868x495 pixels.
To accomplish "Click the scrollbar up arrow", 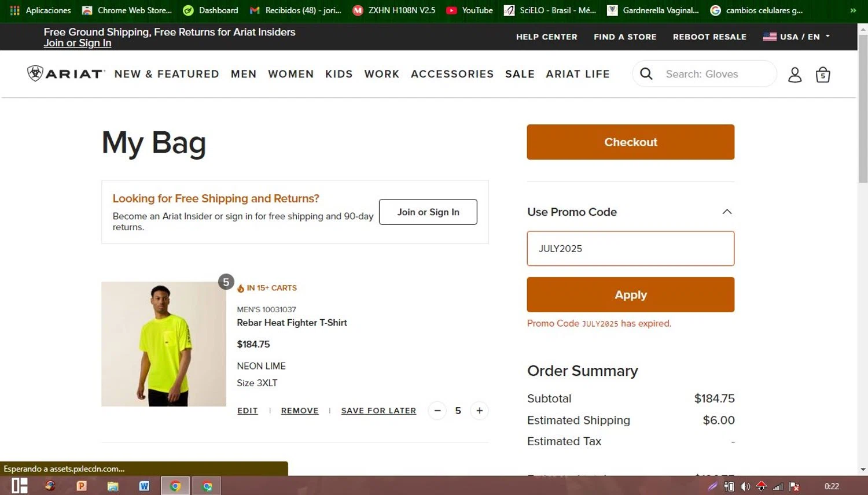I will 863,28.
